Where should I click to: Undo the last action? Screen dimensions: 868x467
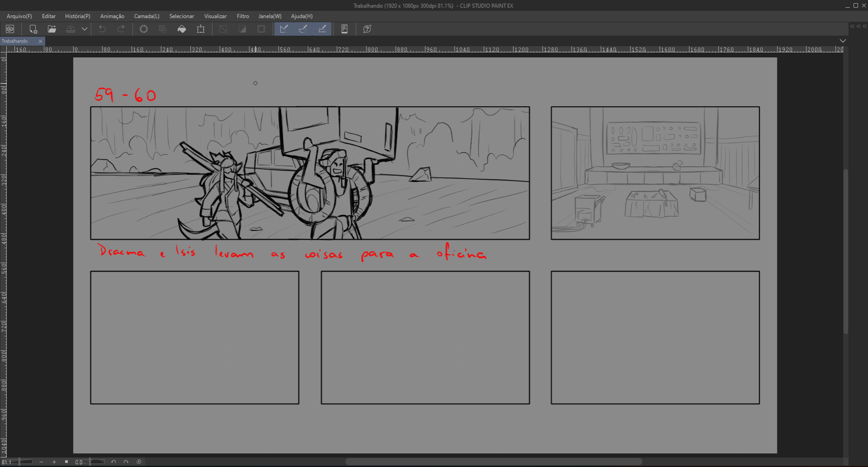(103, 29)
